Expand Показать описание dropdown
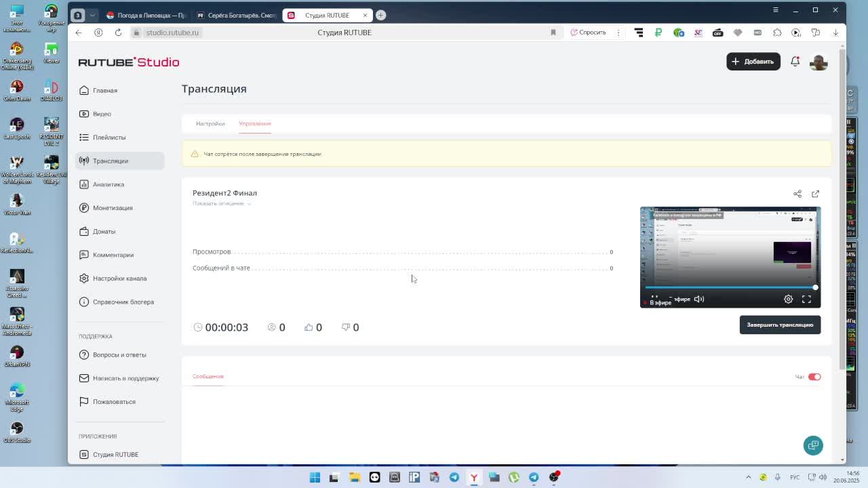 point(222,203)
